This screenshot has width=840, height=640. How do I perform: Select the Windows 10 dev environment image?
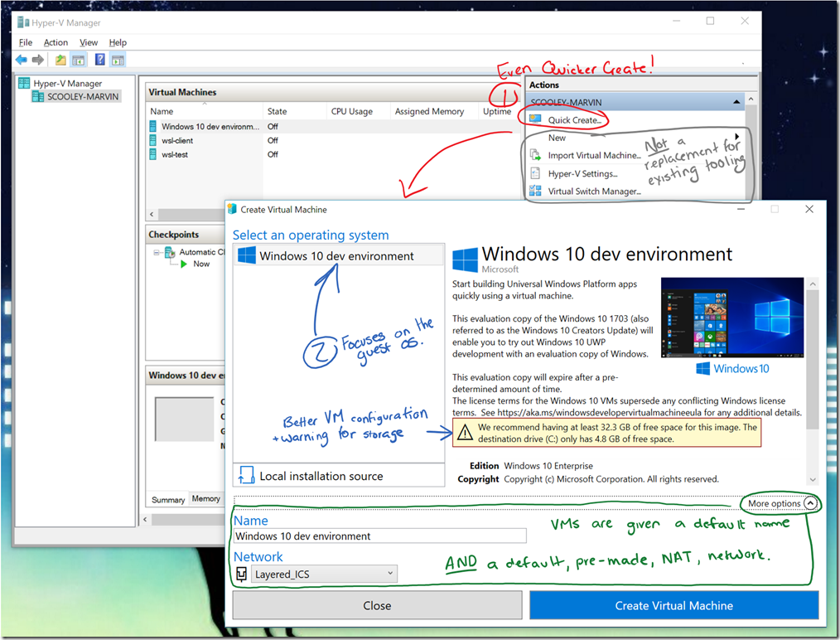pos(338,255)
